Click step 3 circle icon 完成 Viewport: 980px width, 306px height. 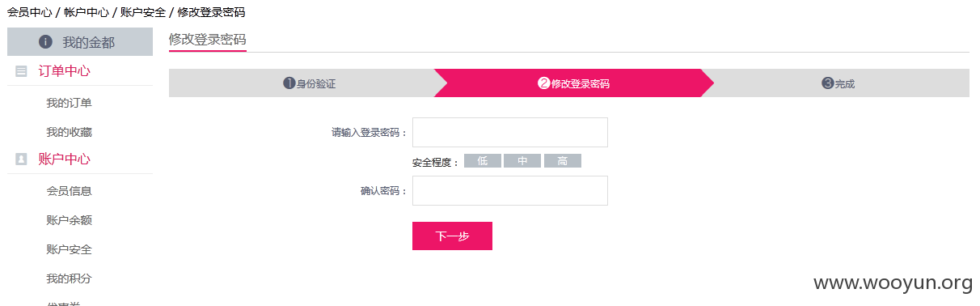coord(827,83)
